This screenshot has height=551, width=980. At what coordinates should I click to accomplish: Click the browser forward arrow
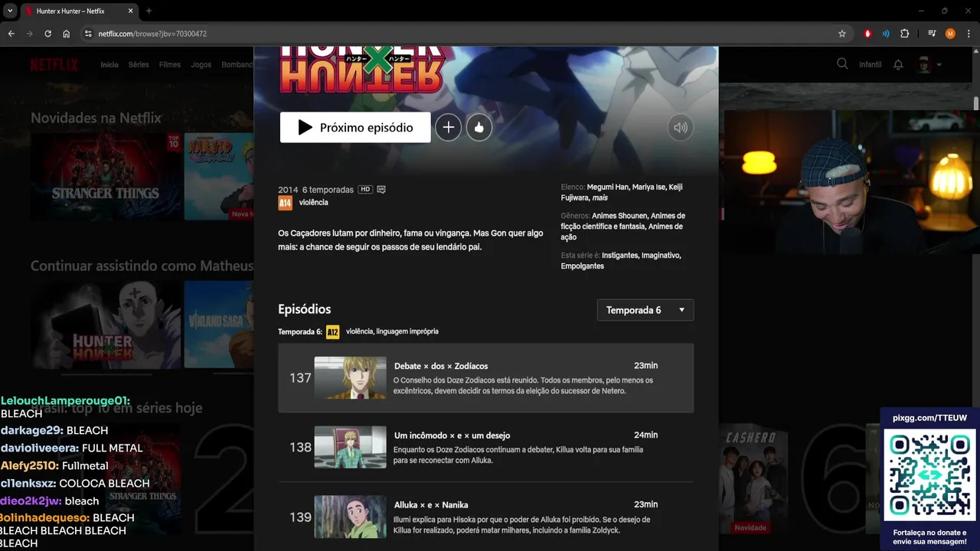29,34
